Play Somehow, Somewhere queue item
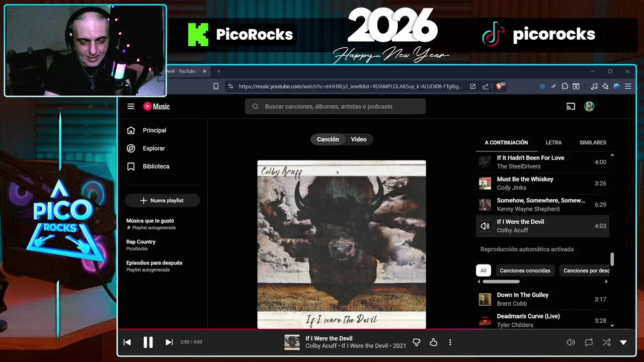The width and height of the screenshot is (644, 362). click(542, 205)
